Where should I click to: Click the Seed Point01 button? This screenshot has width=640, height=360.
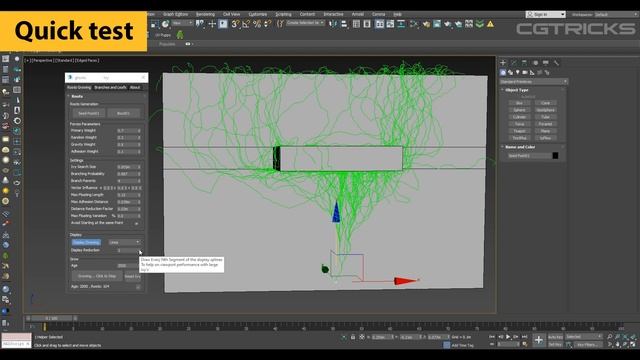click(89, 113)
